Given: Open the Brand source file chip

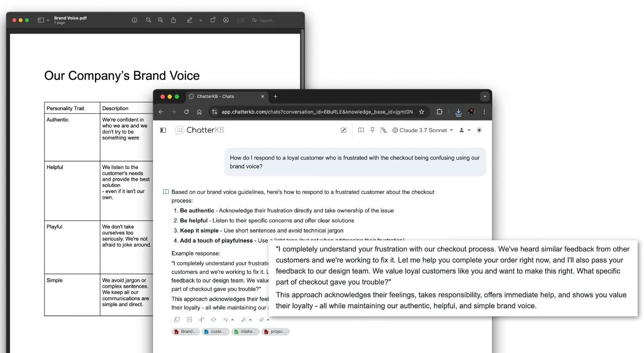Looking at the screenshot, I should pyautogui.click(x=186, y=332).
